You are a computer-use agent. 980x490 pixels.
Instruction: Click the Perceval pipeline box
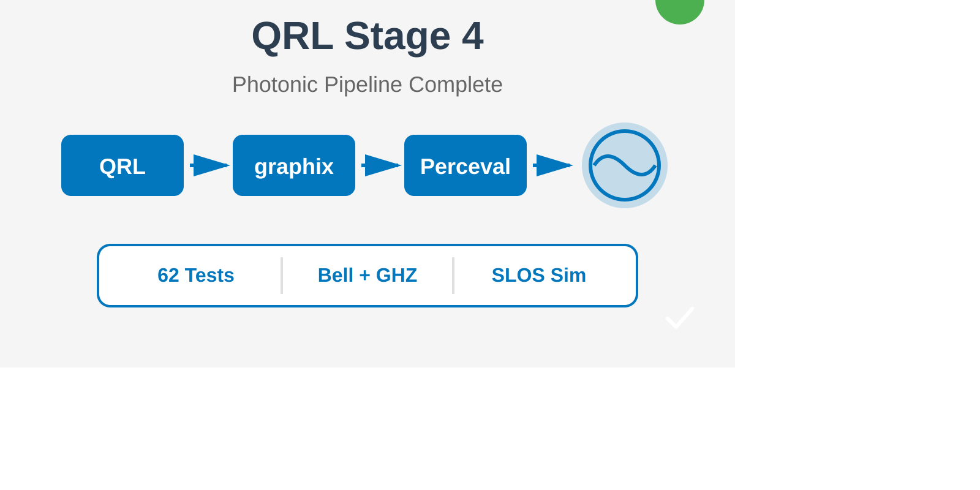(466, 165)
